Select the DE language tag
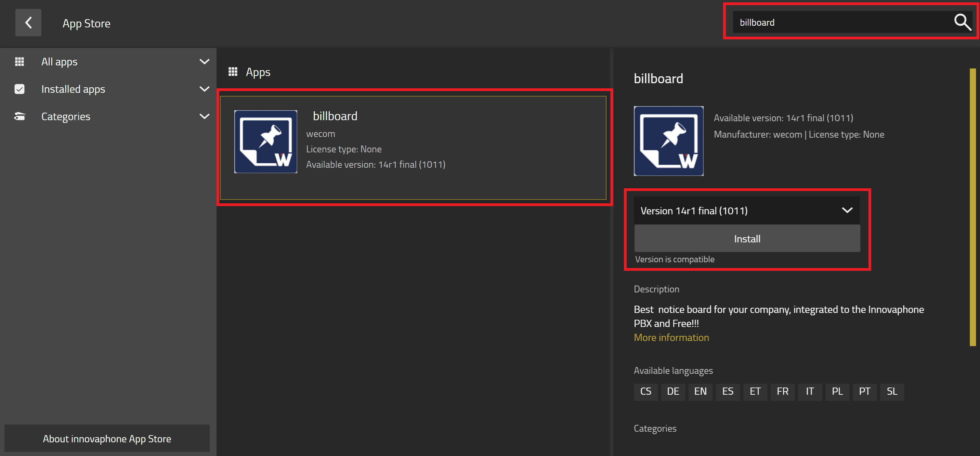 point(672,391)
